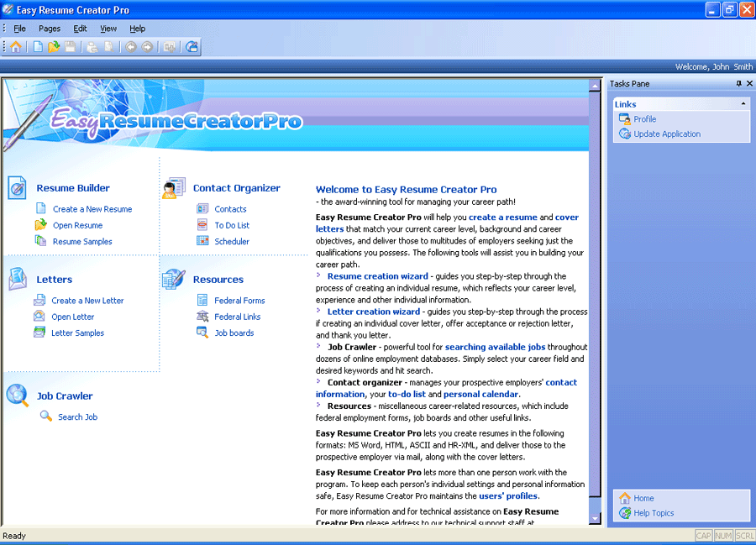Open the Pages menu
The image size is (756, 545).
50,29
